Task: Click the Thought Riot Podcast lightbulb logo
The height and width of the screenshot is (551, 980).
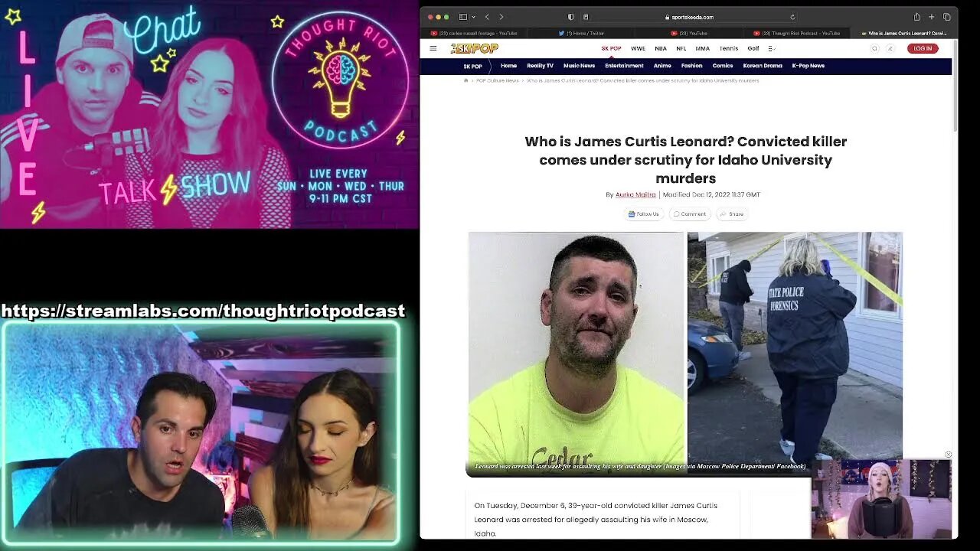Action: point(339,79)
